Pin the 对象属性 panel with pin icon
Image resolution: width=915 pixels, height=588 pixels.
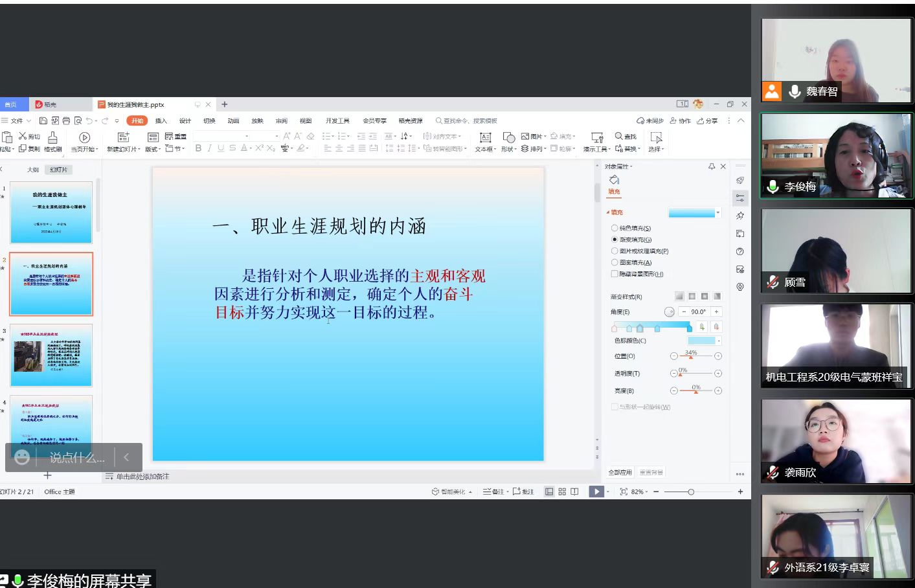[712, 166]
